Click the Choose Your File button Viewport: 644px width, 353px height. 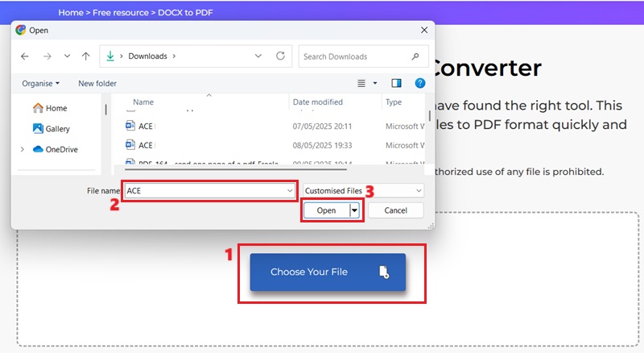click(x=328, y=272)
